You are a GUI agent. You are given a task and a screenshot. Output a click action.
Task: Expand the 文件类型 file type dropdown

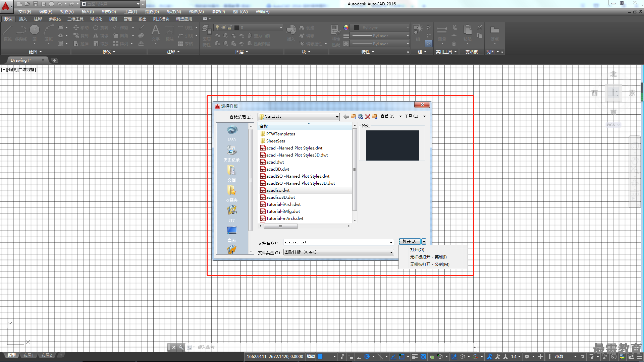click(391, 252)
